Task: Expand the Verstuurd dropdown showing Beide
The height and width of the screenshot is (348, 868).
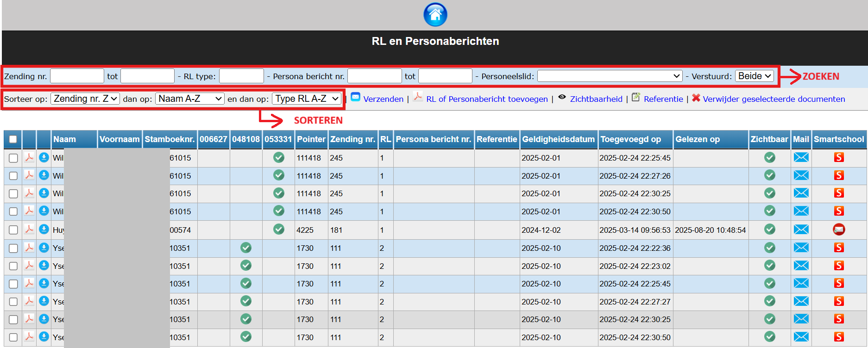Action: tap(755, 76)
